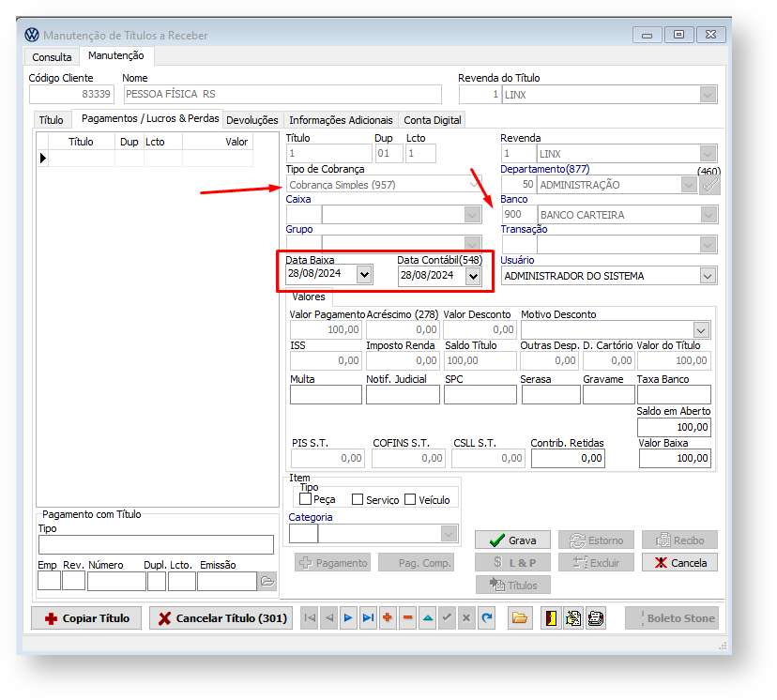Go to next record blue arrow
This screenshot has width=777, height=700.
348,617
